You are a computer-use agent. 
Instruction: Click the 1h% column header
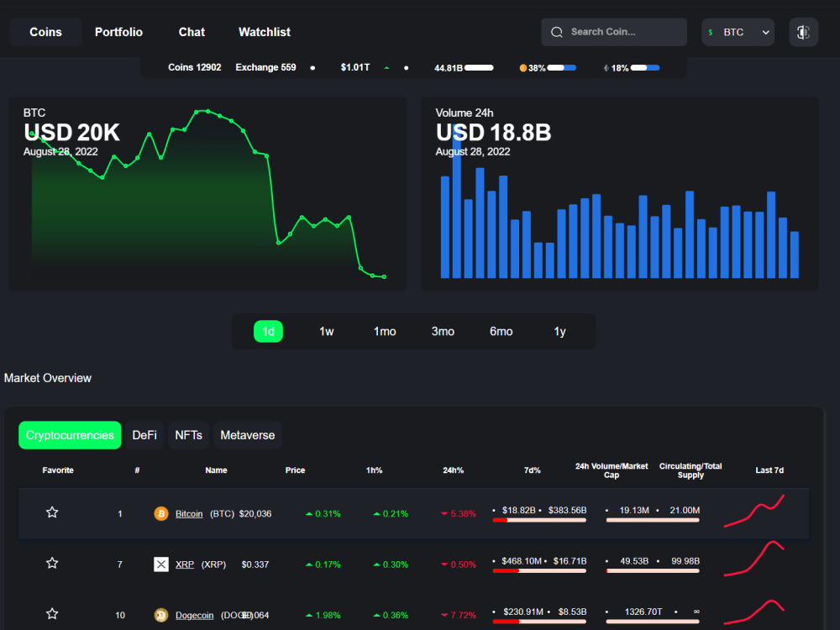click(x=374, y=470)
